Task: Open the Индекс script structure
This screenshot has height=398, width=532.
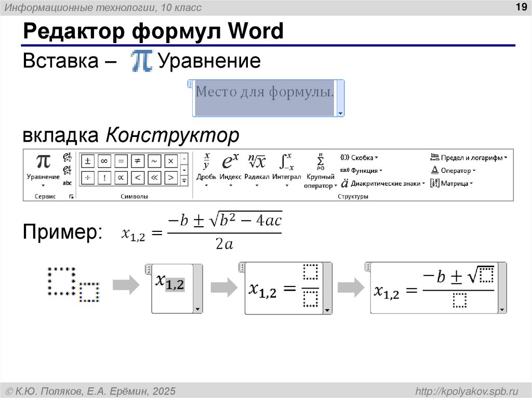Action: click(230, 170)
